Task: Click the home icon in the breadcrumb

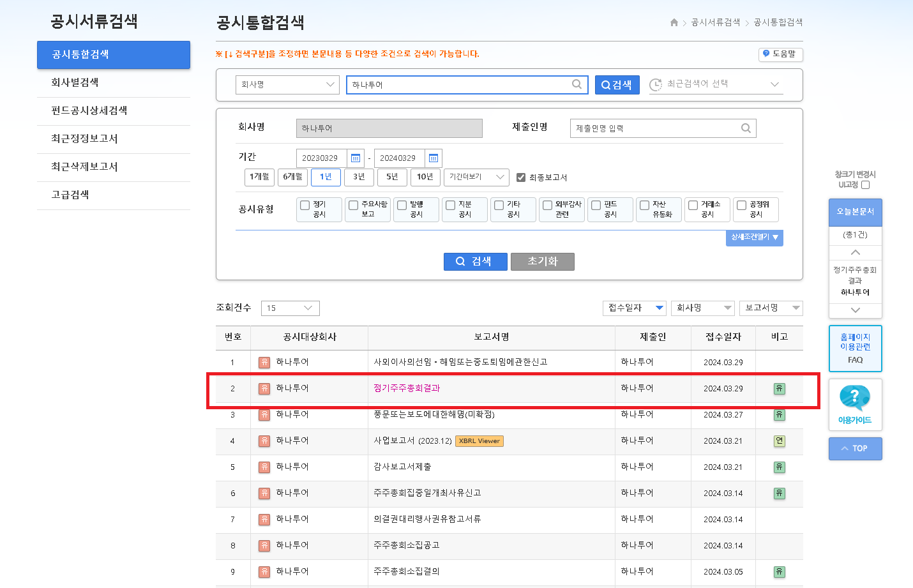Action: (x=674, y=22)
